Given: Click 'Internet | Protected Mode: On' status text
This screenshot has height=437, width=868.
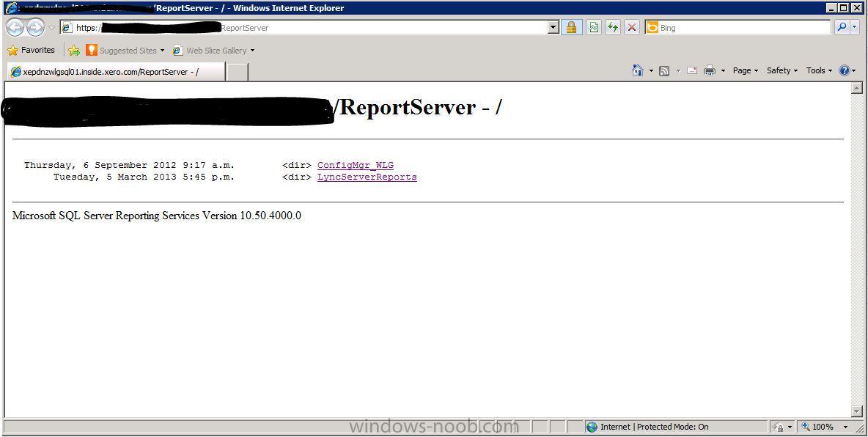Looking at the screenshot, I should pyautogui.click(x=655, y=427).
